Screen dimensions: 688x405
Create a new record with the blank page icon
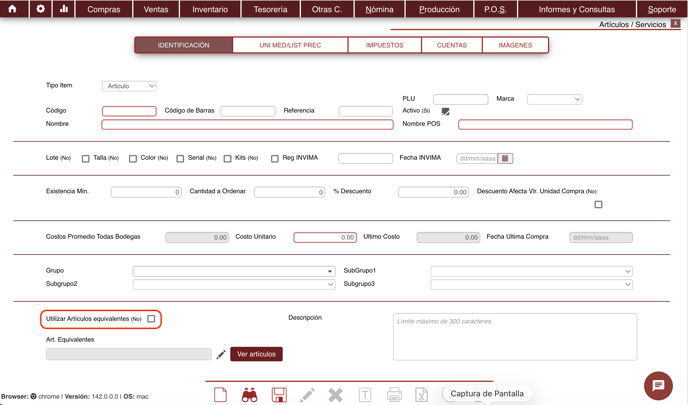220,394
